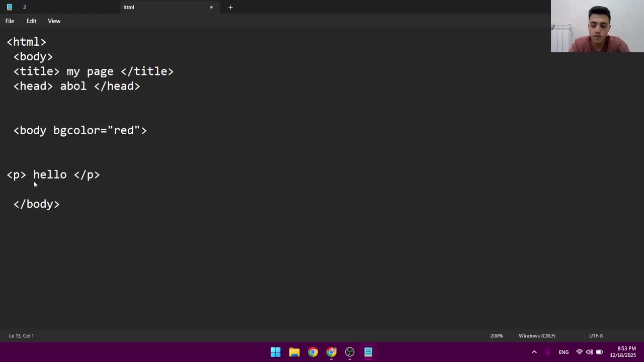Open the Windows Start menu

click(275, 352)
